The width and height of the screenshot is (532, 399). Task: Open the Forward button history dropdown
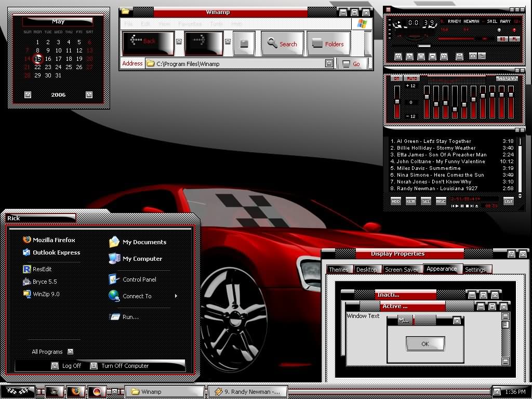point(228,42)
